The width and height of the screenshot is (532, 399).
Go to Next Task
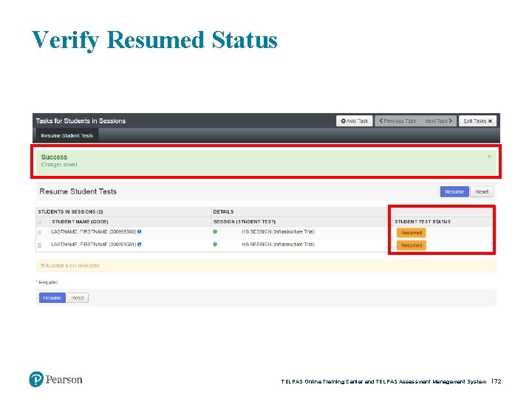[438, 120]
